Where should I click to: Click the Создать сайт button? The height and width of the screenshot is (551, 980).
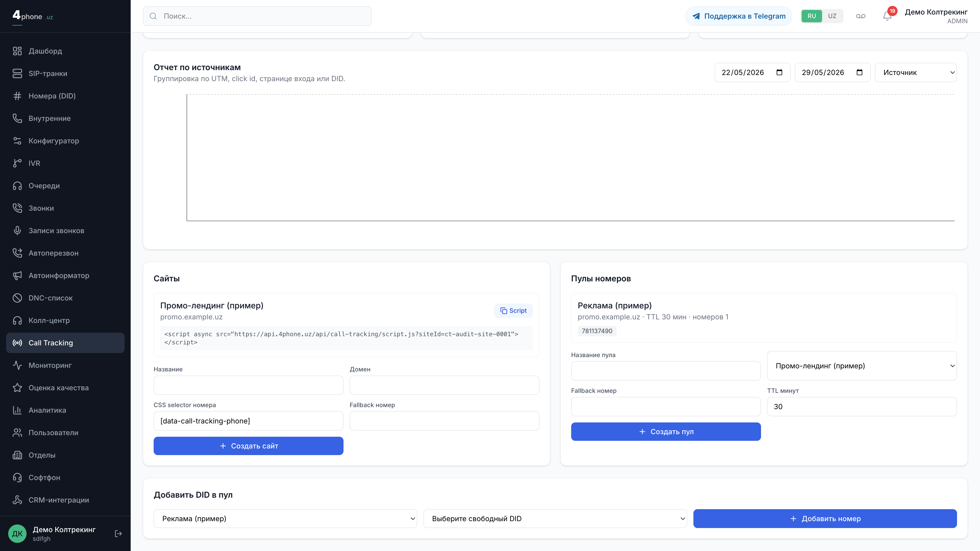[248, 446]
